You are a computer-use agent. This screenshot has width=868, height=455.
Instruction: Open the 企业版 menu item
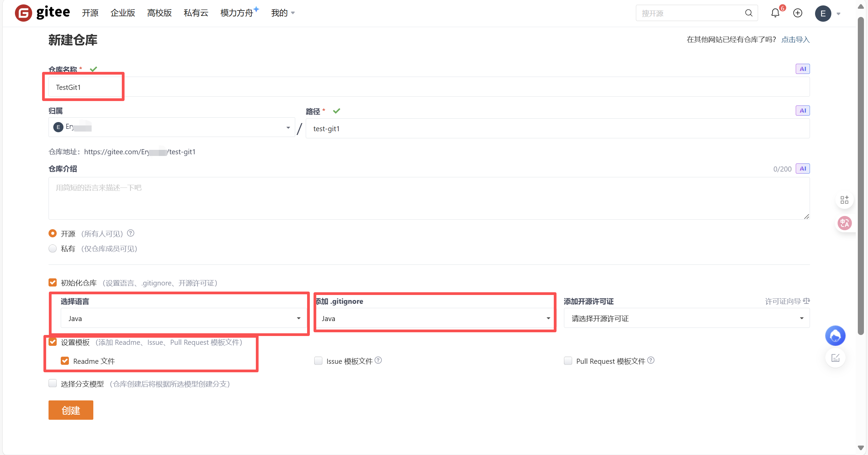tap(122, 13)
